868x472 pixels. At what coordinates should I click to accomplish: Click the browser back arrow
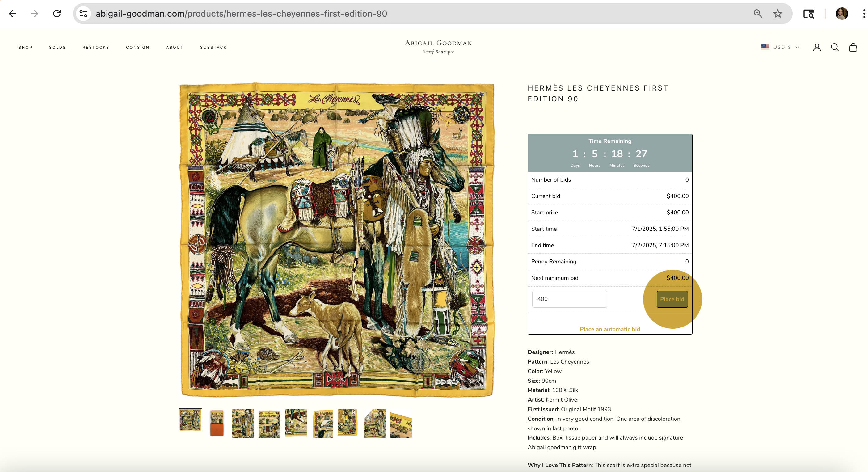(x=12, y=14)
